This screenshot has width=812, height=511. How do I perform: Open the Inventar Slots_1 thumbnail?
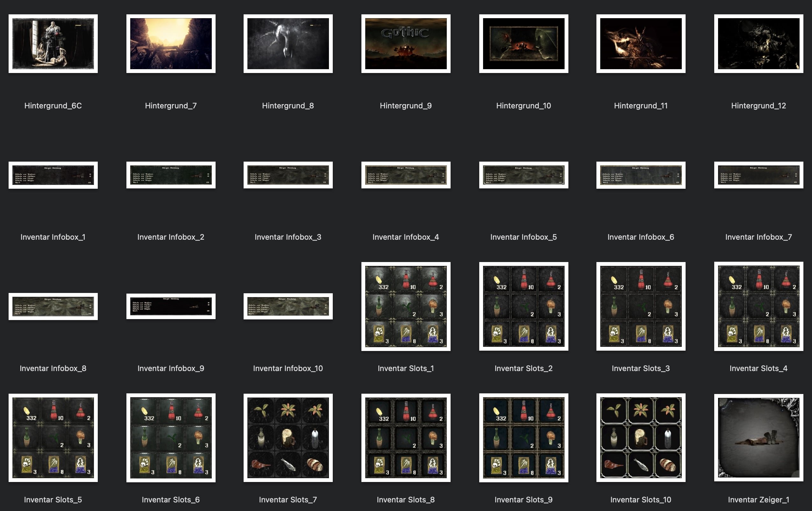tap(406, 306)
